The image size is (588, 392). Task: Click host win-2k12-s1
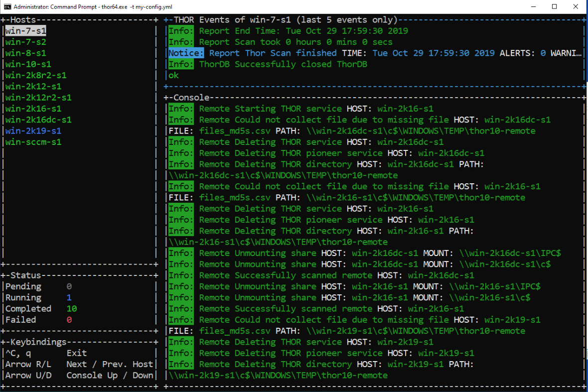33,87
